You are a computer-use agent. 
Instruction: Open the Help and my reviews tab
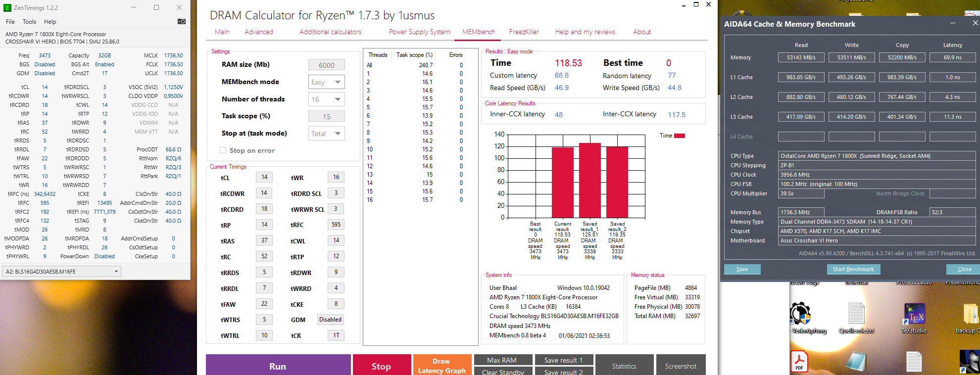pyautogui.click(x=585, y=32)
